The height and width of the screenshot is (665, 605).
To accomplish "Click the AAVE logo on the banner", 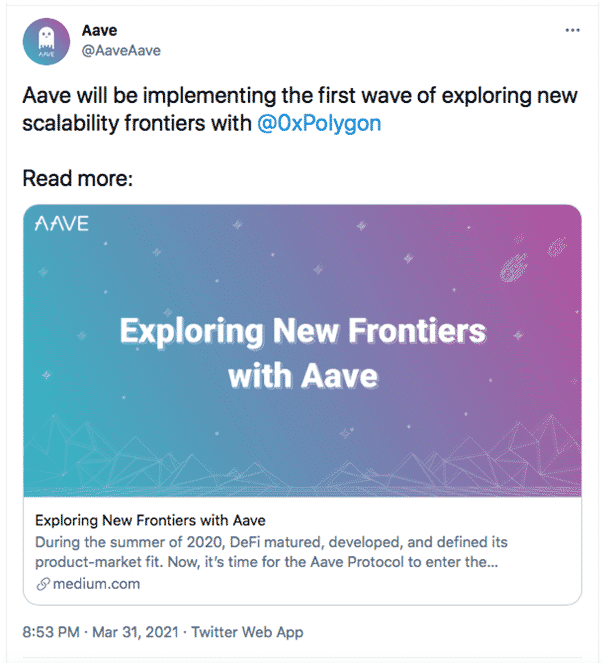I will click(x=62, y=223).
